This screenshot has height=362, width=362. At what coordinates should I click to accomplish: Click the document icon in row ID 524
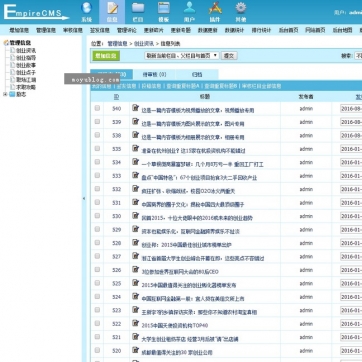135,296
